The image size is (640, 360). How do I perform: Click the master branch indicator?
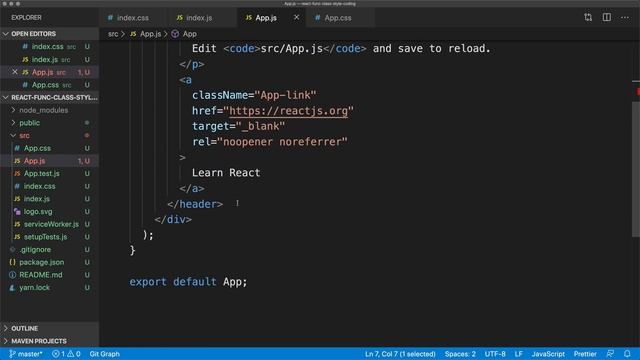(26, 354)
